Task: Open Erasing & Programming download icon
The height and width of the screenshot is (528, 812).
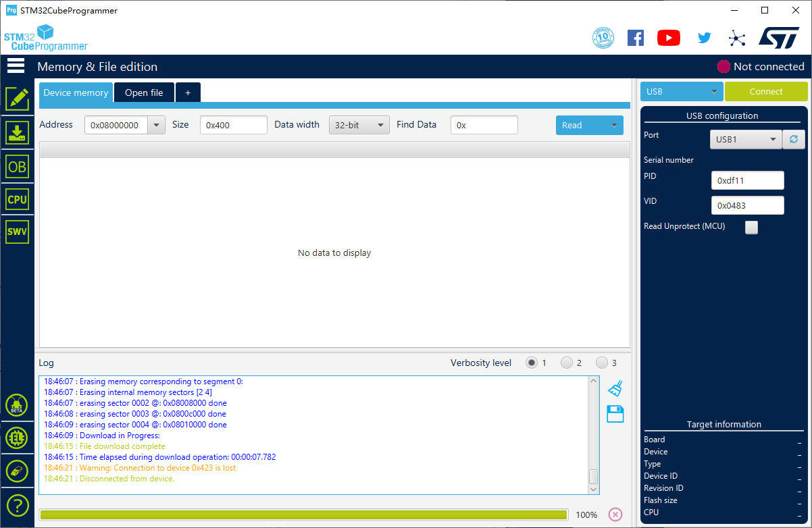Action: click(17, 133)
